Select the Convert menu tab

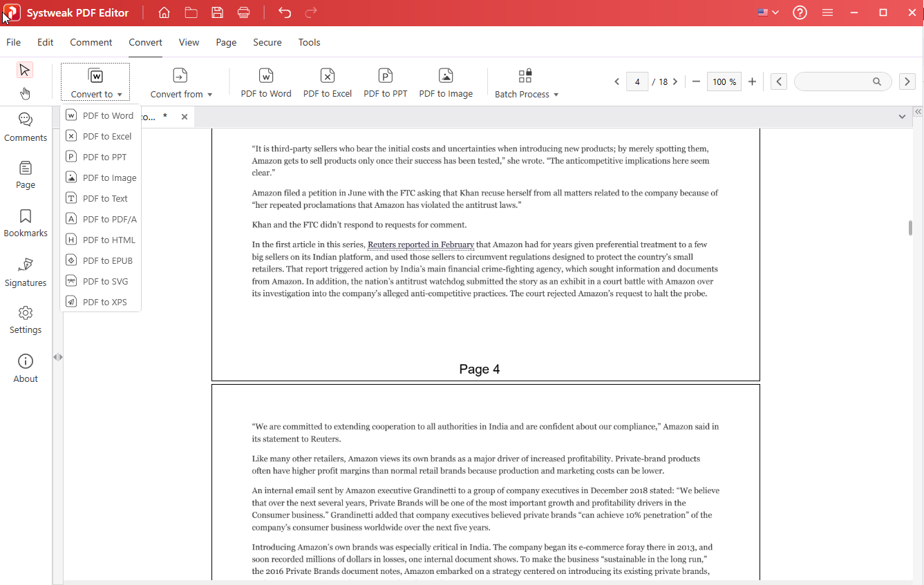pyautogui.click(x=145, y=42)
